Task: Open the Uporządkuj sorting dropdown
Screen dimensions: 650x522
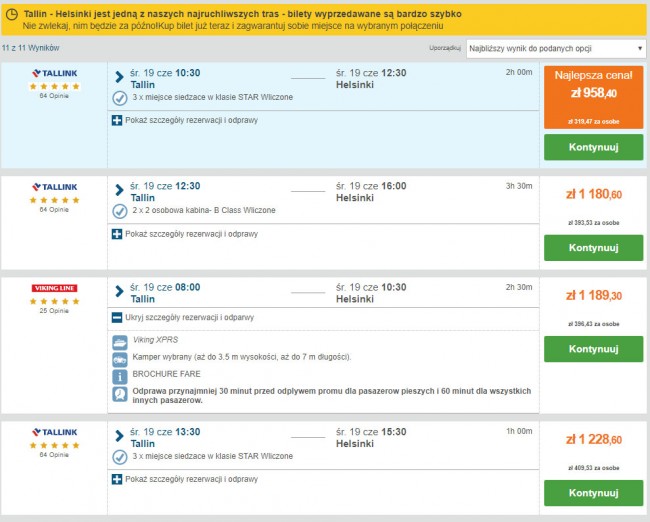Action: click(x=556, y=49)
